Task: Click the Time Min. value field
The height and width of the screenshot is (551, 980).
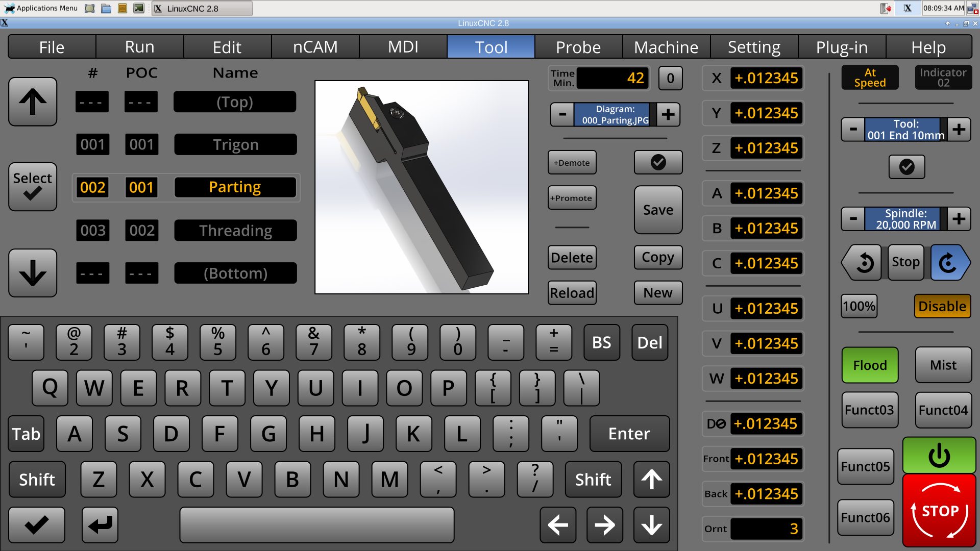Action: 613,78
